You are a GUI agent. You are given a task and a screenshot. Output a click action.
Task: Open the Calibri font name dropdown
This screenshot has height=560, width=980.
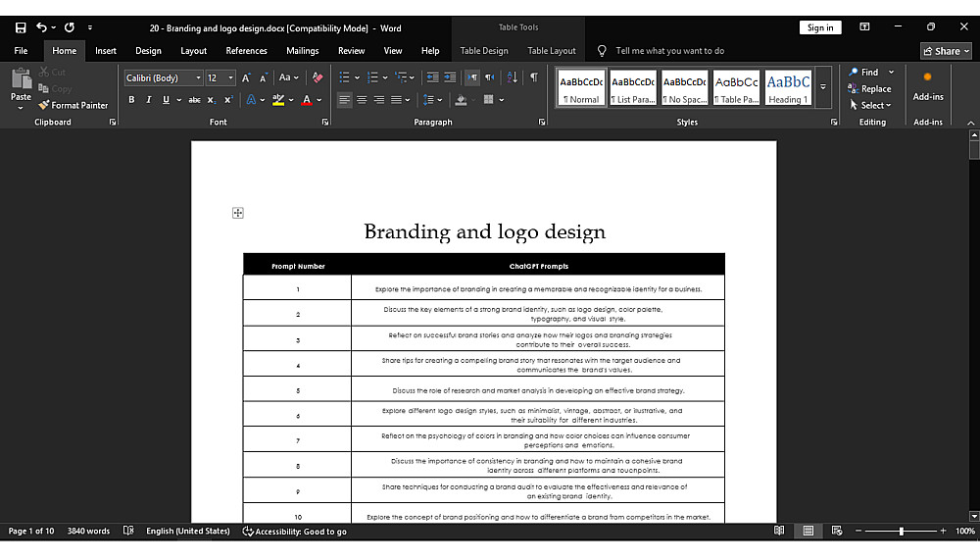pos(198,77)
